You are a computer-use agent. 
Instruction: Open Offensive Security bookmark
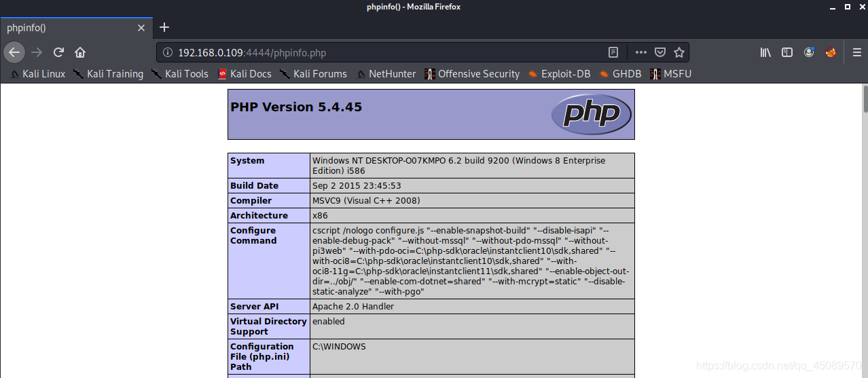472,74
